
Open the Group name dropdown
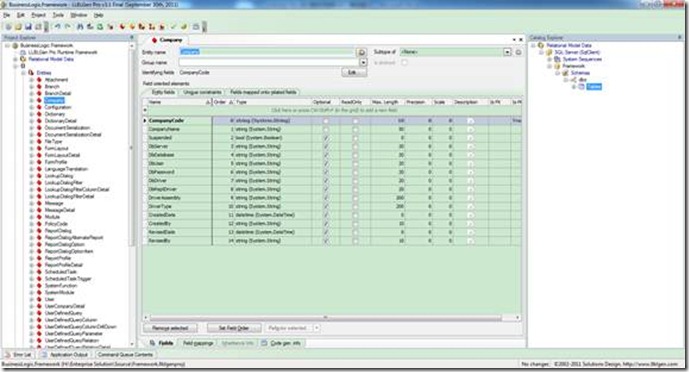pos(363,62)
